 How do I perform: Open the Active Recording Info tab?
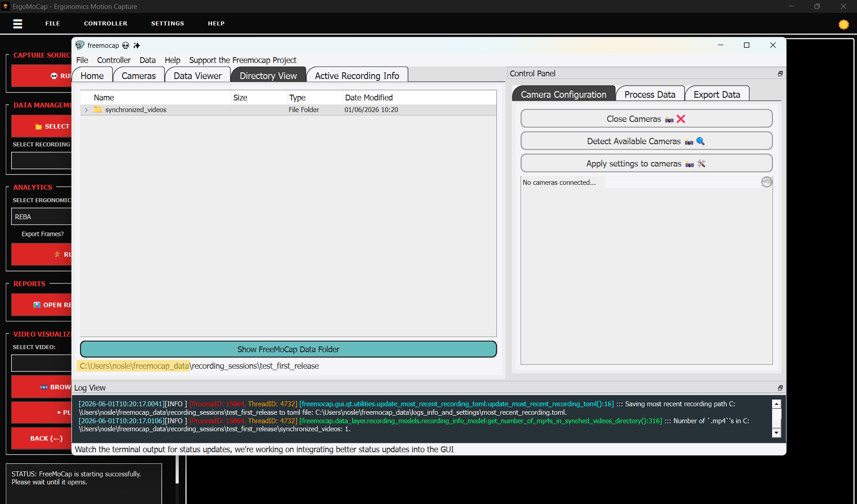357,76
